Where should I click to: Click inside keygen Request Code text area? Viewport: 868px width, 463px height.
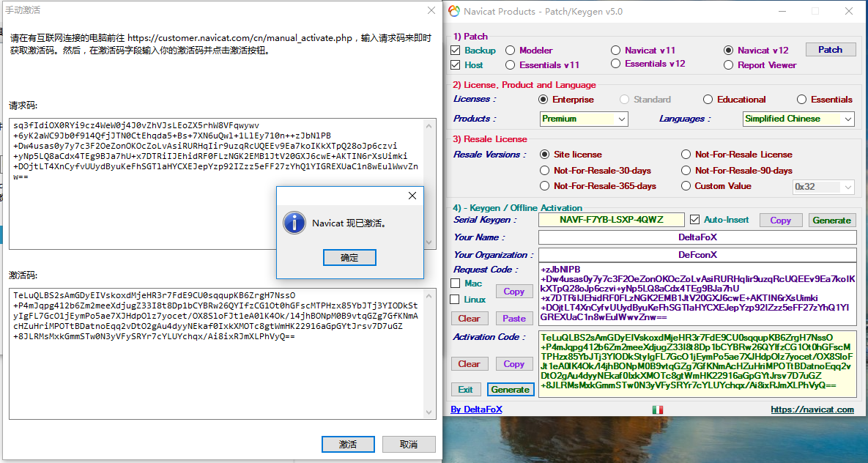click(x=697, y=294)
